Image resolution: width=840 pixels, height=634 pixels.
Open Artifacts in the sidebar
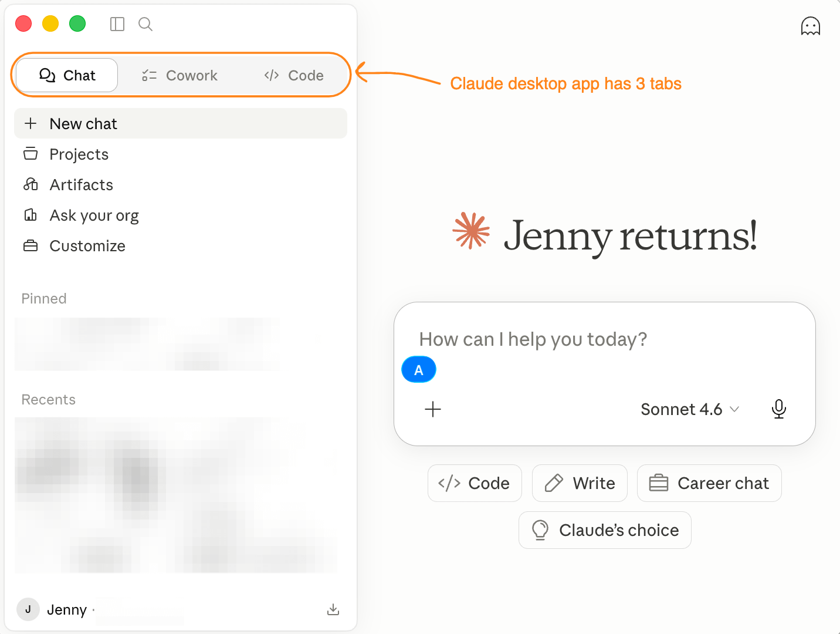[181, 184]
